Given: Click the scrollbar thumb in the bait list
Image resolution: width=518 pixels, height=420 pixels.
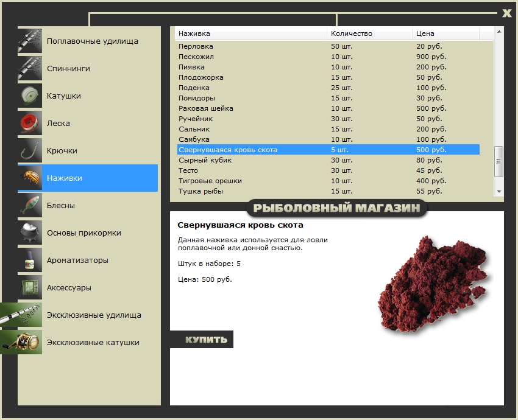Looking at the screenshot, I should click(x=499, y=161).
